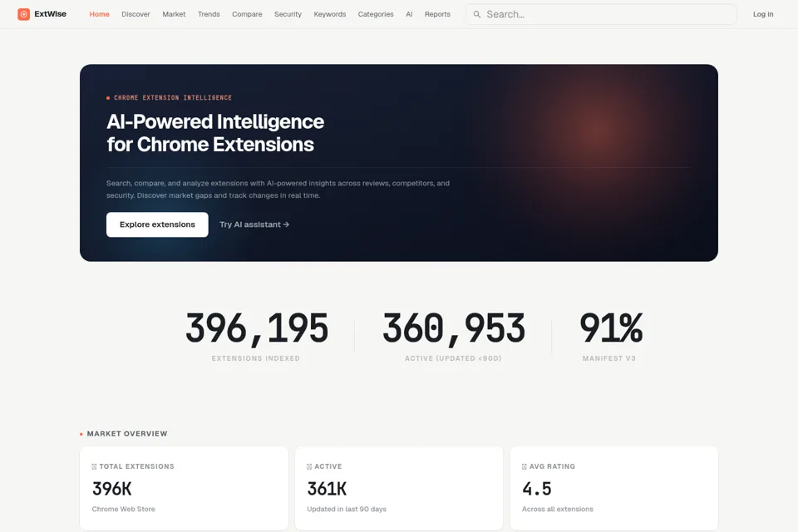Click the Updated in last 90 days caption
The image size is (798, 532).
tap(347, 509)
